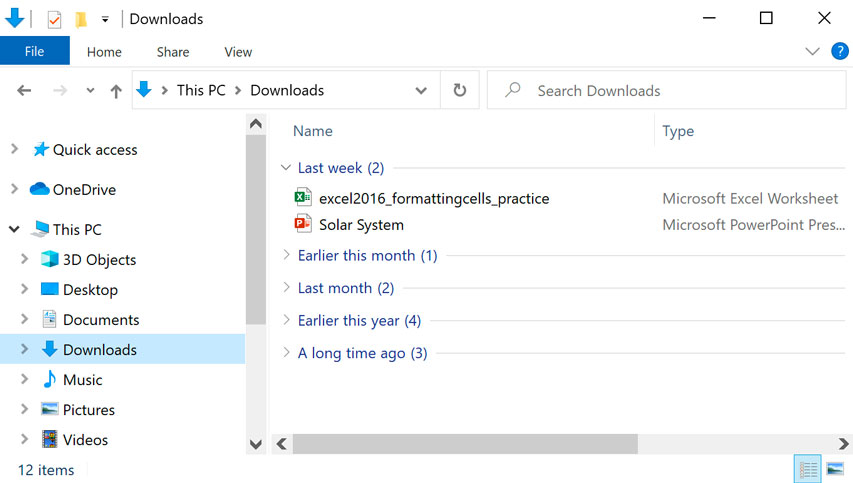Click the New Folder icon in title bar
This screenshot has height=483, width=853.
pyautogui.click(x=80, y=19)
